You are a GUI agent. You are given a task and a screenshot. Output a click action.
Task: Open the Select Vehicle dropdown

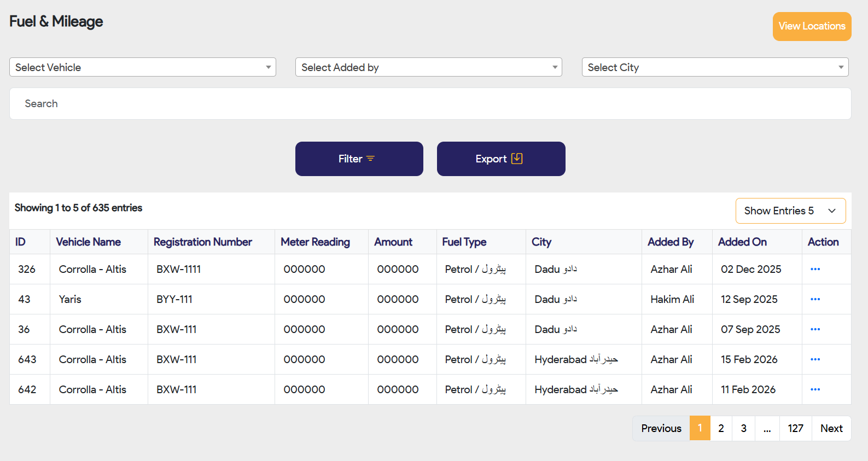coord(142,67)
